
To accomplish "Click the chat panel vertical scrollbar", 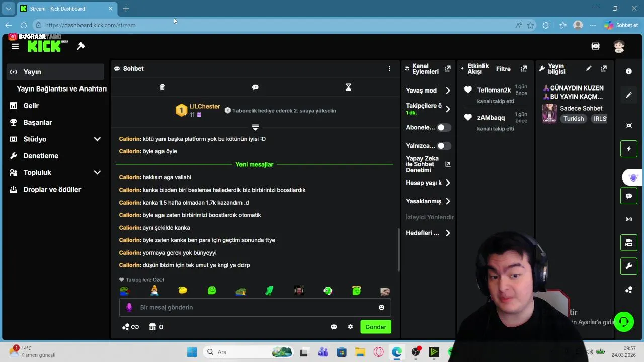I will [399, 249].
